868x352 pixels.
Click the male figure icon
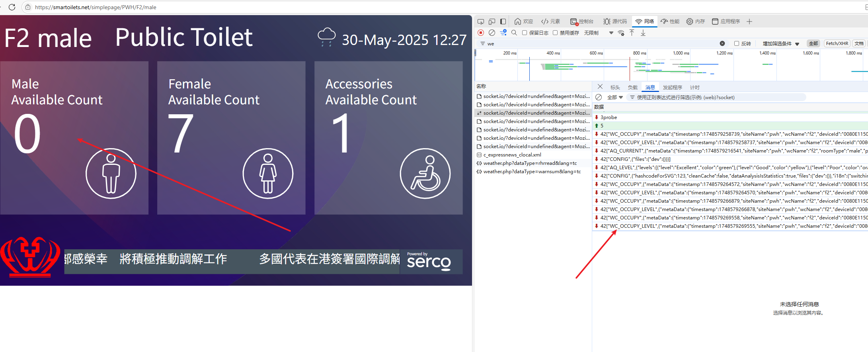(111, 173)
